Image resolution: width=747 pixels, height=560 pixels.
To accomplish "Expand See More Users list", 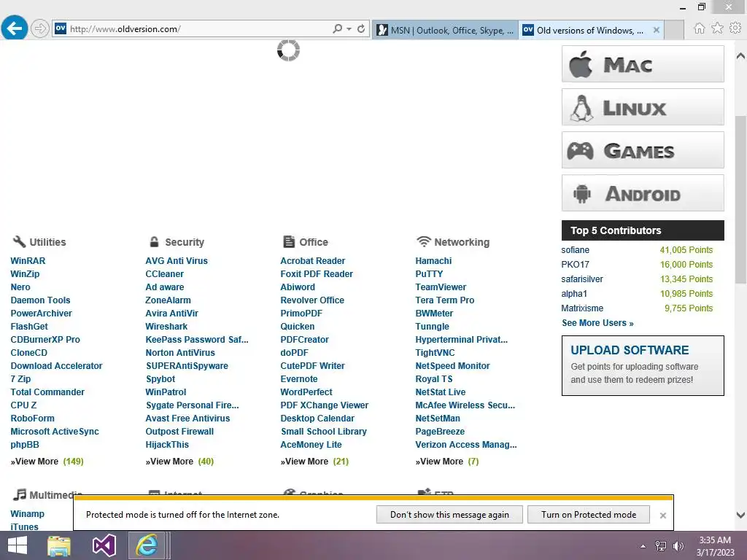I will (x=597, y=323).
